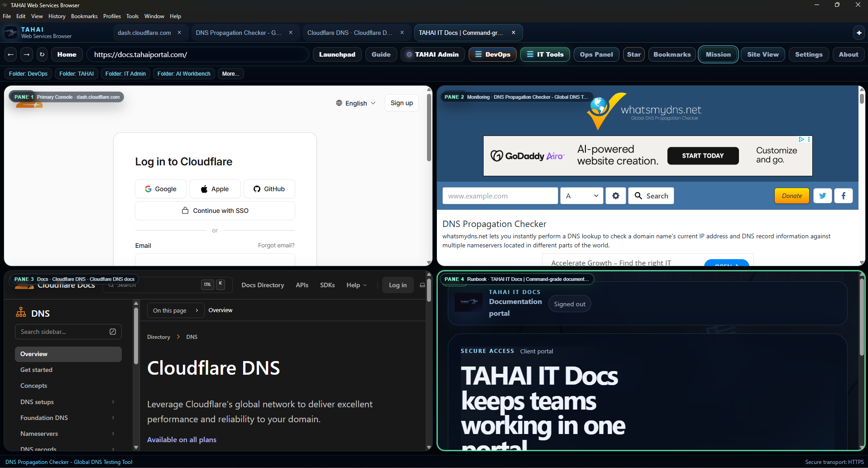Click the Launchpad toolbar button

point(337,54)
